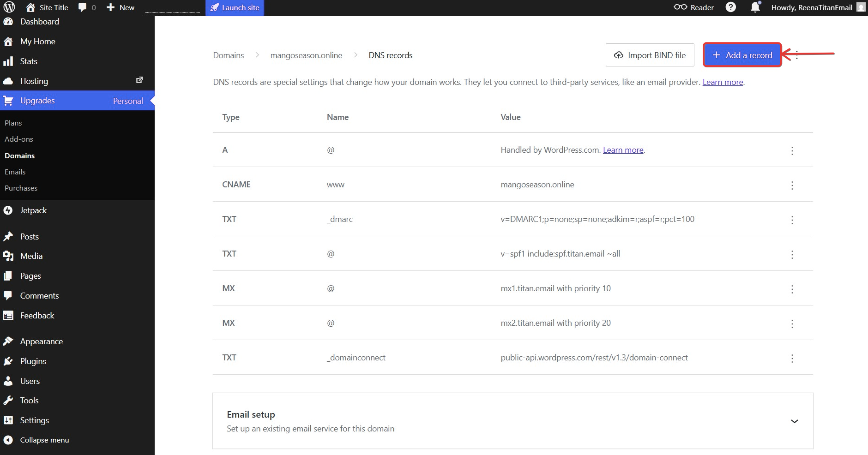Open options for mx1.titan.email MX record
This screenshot has height=455, width=868.
tap(792, 289)
